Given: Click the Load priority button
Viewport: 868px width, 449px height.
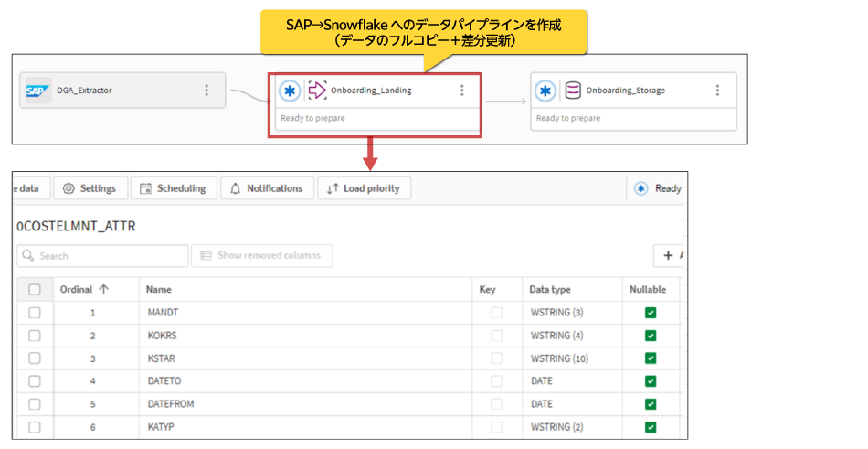Looking at the screenshot, I should tap(364, 188).
